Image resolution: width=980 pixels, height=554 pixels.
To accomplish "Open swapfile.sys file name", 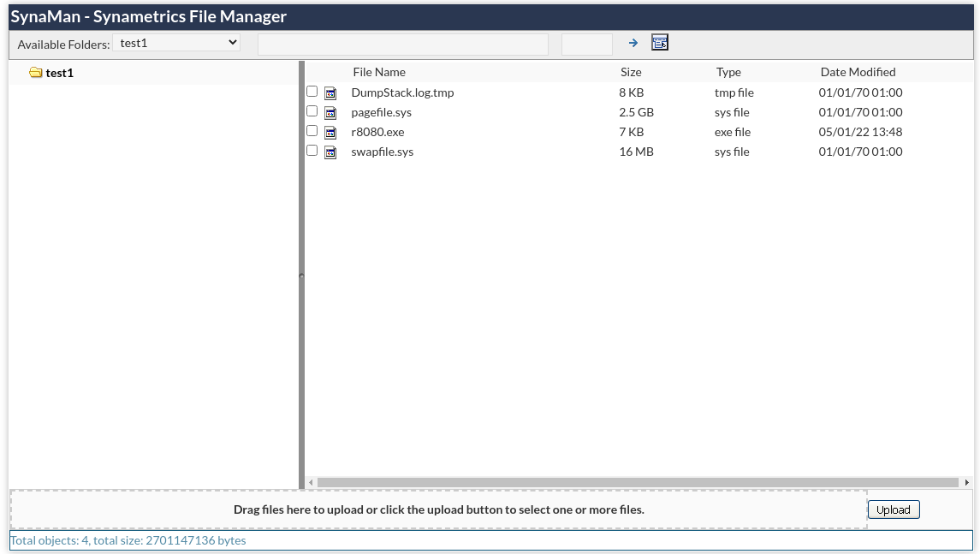I will click(x=382, y=152).
